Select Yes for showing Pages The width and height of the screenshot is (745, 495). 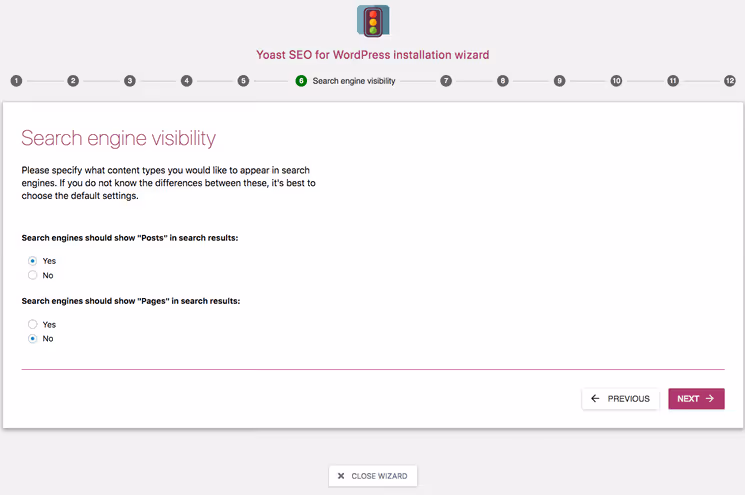point(32,324)
